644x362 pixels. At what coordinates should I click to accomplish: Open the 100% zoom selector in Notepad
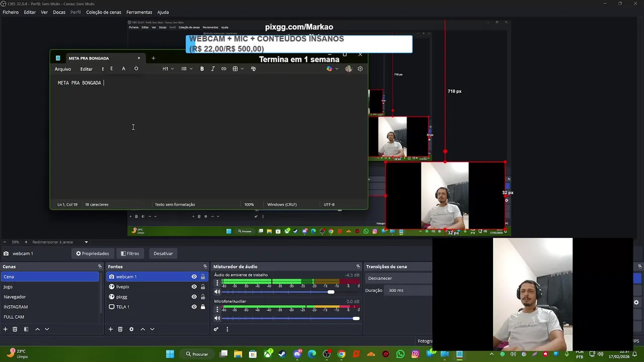249,204
